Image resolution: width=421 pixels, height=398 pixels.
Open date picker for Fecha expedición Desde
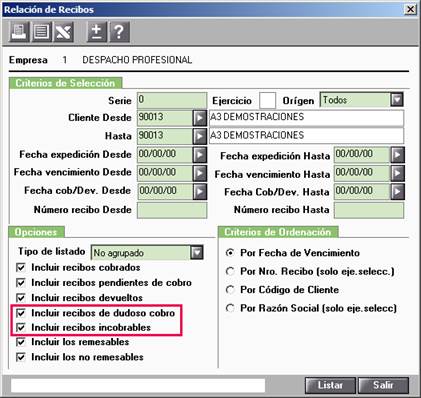(x=199, y=155)
